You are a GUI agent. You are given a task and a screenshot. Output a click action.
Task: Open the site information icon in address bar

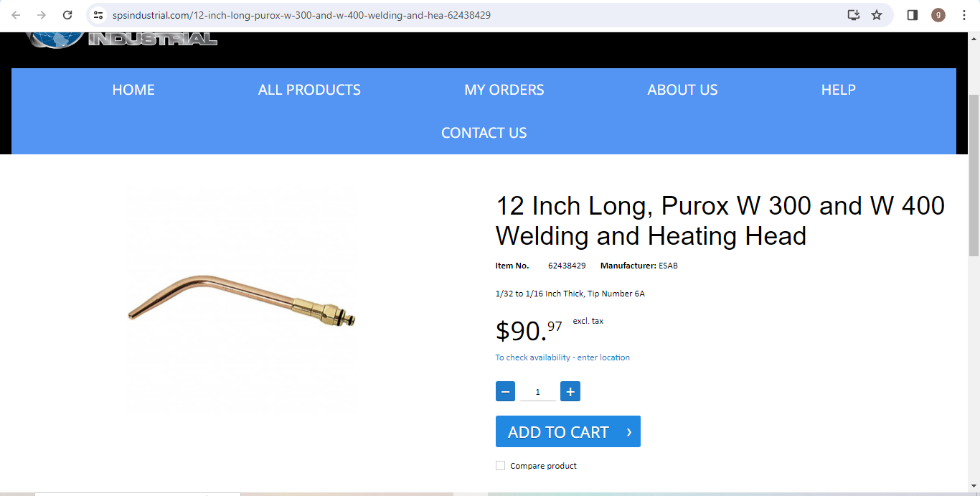pos(99,15)
